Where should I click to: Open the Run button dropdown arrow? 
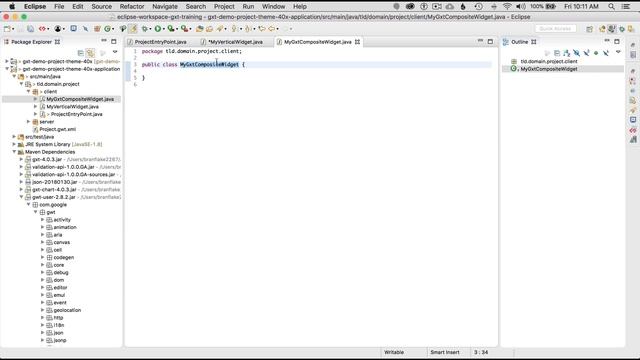click(164, 29)
